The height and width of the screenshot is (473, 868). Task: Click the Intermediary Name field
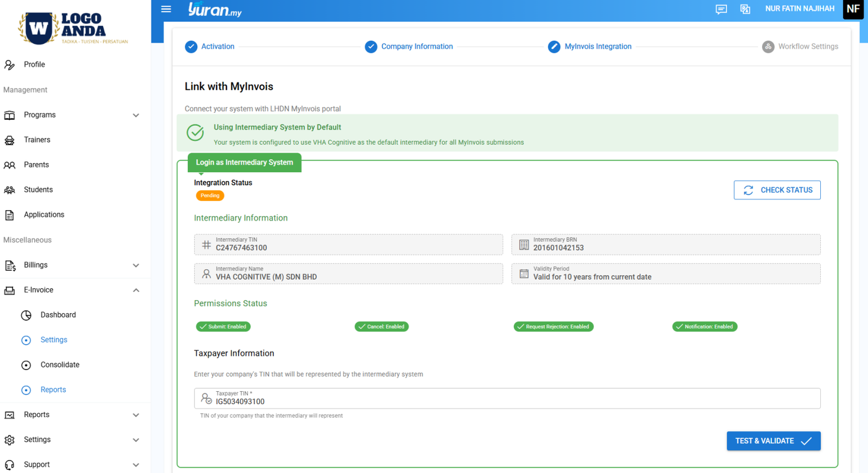pyautogui.click(x=348, y=273)
